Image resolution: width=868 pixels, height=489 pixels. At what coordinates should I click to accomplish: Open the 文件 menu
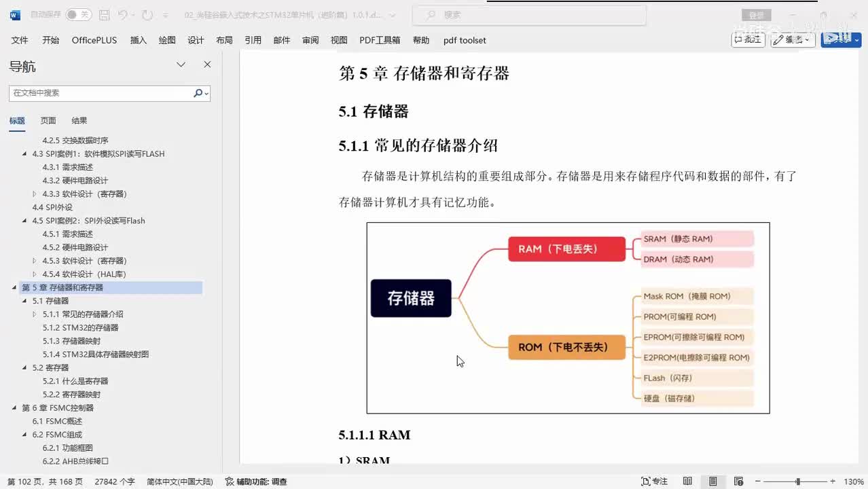[x=20, y=40]
